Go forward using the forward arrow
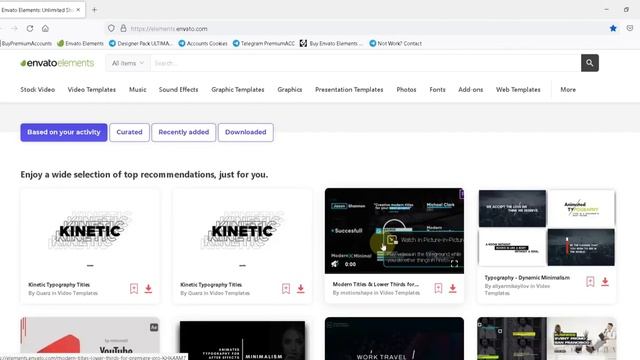Image resolution: width=640 pixels, height=360 pixels. point(14,29)
